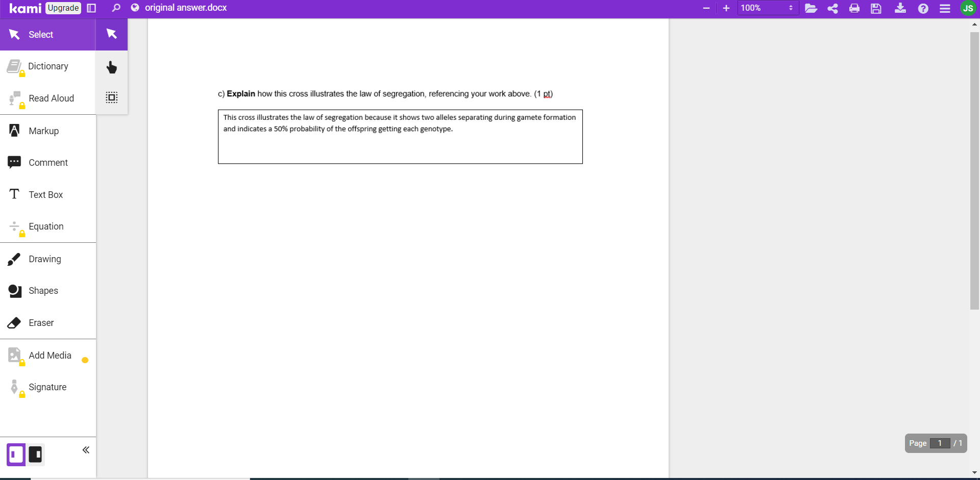Switch to left-side toolbar layout
This screenshot has width=980, height=480.
click(x=16, y=454)
